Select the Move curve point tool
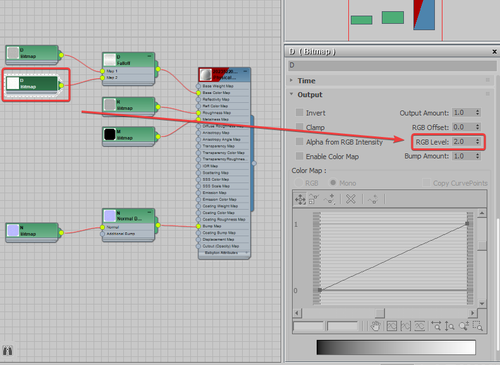The height and width of the screenshot is (365, 500). click(x=300, y=200)
